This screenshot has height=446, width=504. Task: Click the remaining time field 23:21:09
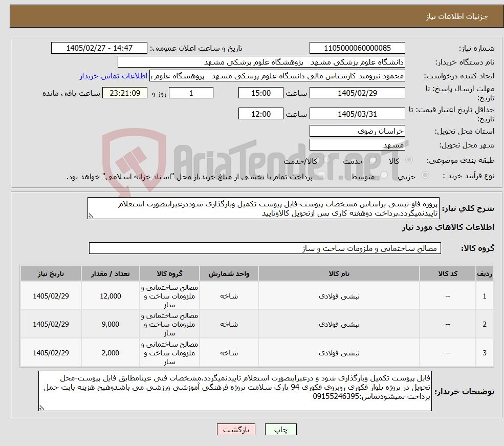125,93
